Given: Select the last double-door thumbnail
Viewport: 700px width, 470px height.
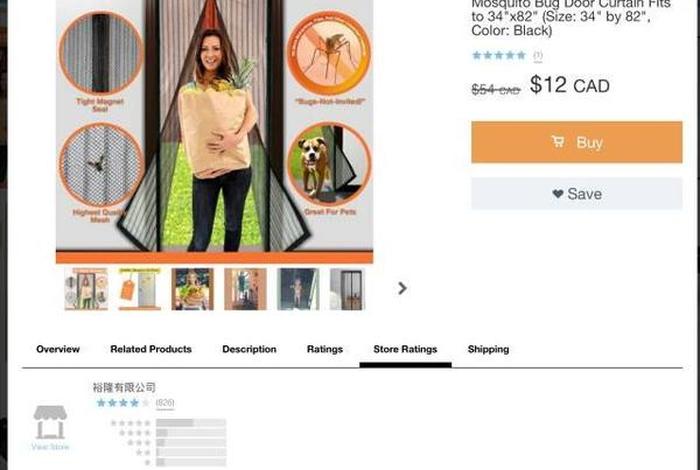Looking at the screenshot, I should pos(347,289).
